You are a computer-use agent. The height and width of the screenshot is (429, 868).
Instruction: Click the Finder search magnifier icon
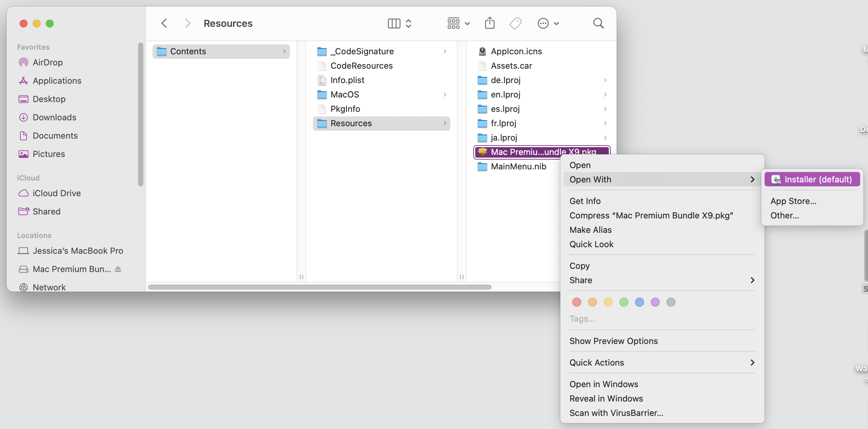[x=598, y=23]
